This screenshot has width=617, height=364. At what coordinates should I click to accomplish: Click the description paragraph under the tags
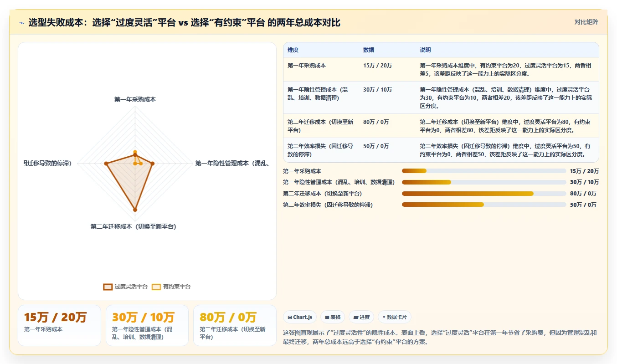coord(440,337)
